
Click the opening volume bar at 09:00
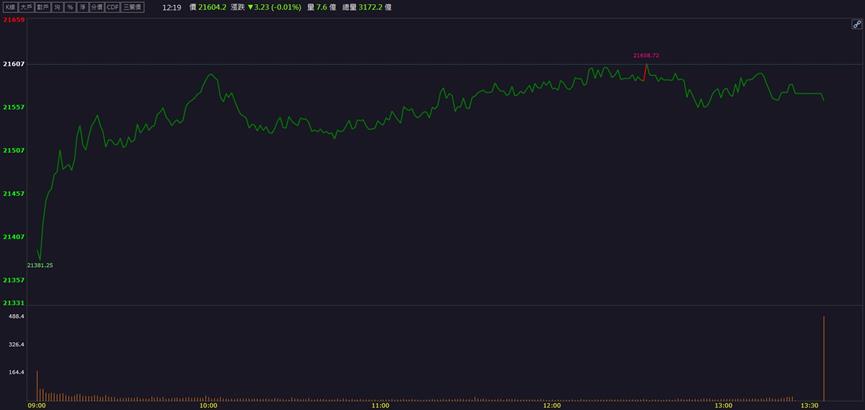tap(37, 386)
